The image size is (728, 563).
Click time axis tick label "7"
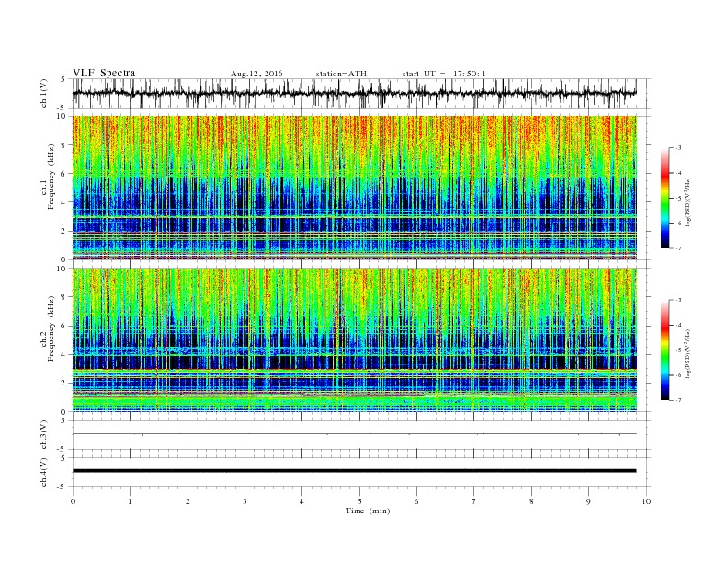[x=474, y=501]
